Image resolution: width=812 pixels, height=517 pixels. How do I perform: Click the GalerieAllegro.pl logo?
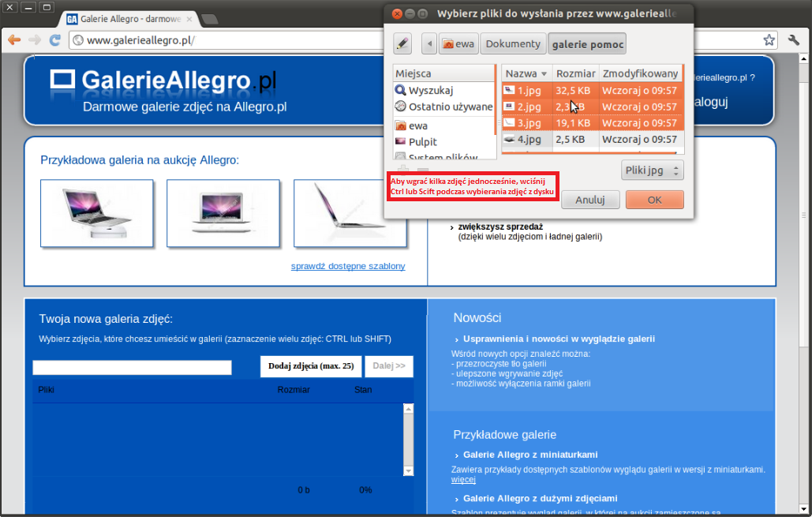click(x=163, y=81)
